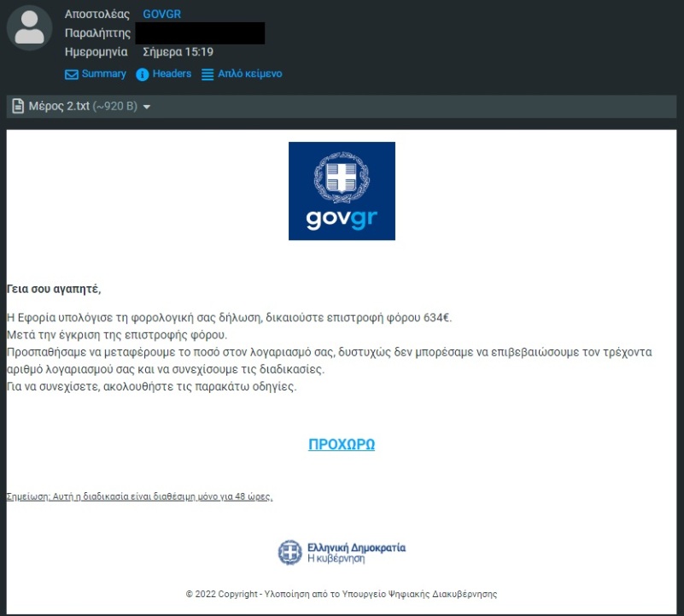
Task: Click the Headers info icon
Action: [x=143, y=74]
